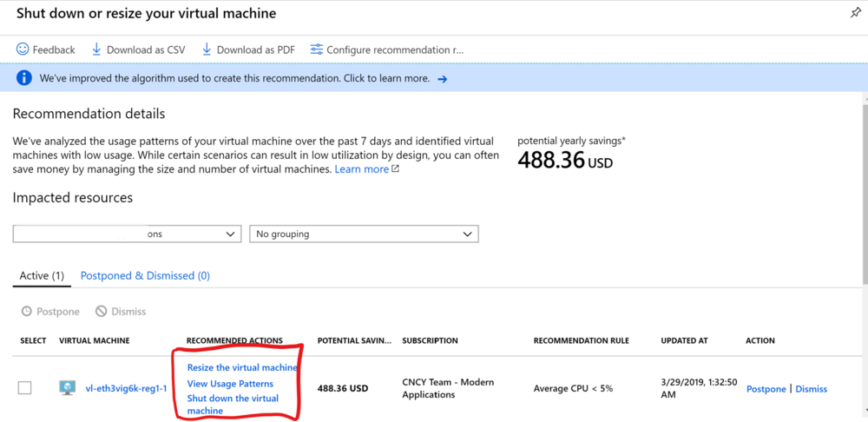This screenshot has height=422, width=868.
Task: Click the Download as CSV button
Action: click(138, 49)
